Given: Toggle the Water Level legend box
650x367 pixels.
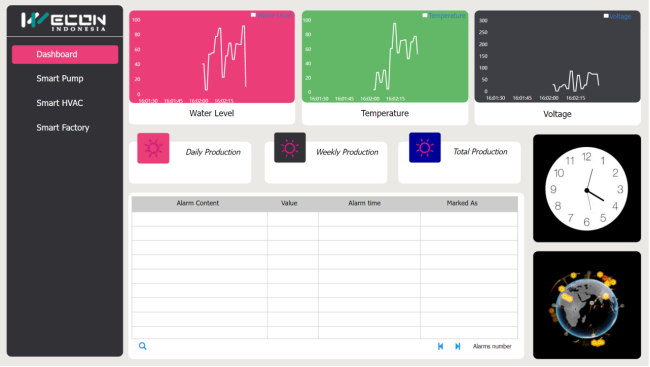Looking at the screenshot, I should [253, 15].
